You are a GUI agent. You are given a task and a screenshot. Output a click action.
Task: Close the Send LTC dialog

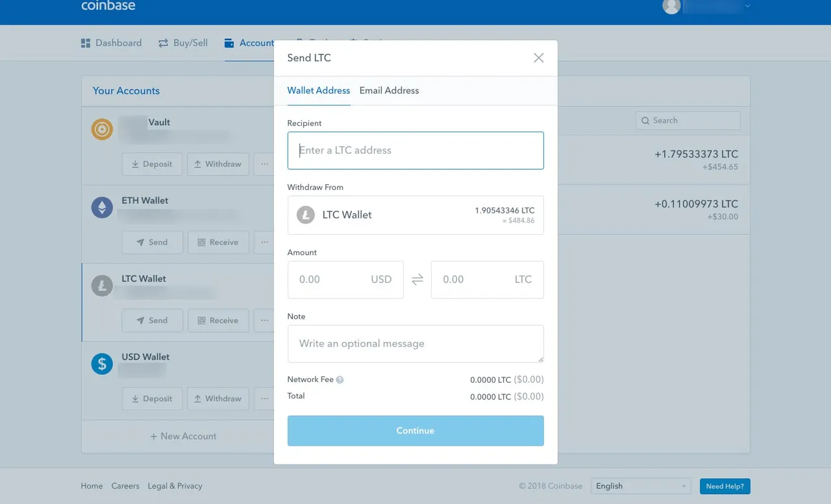pos(538,58)
